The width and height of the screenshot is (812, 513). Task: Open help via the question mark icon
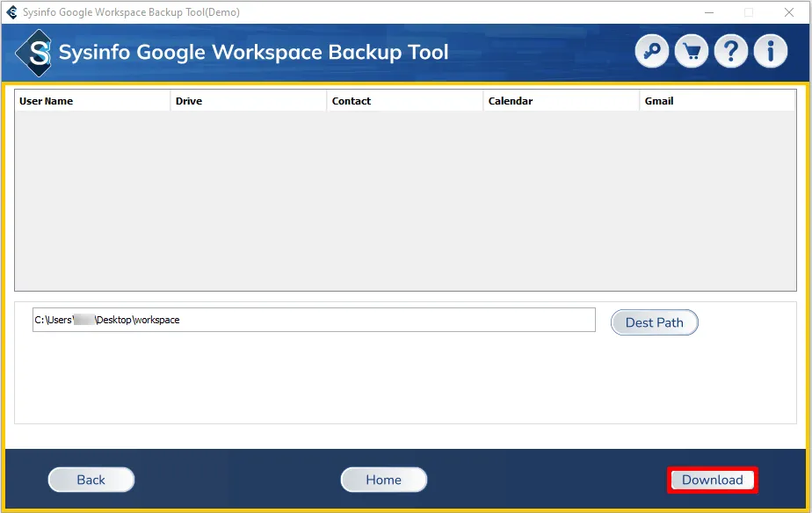[731, 52]
